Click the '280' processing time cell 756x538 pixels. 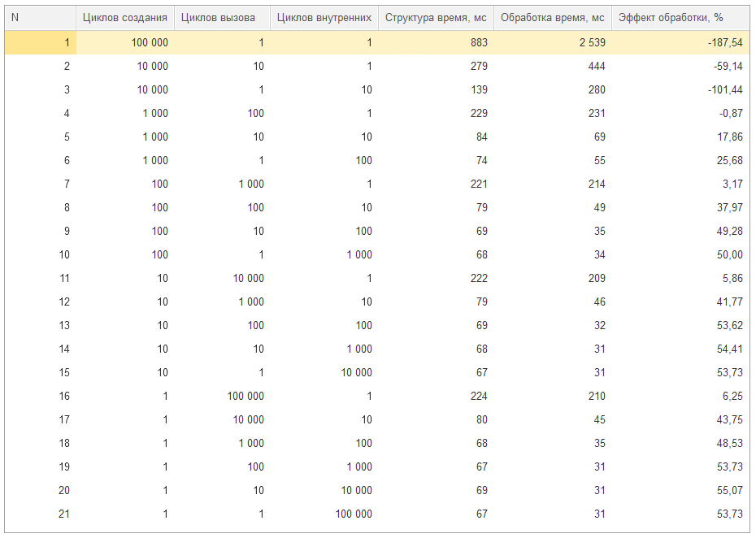[x=553, y=89]
